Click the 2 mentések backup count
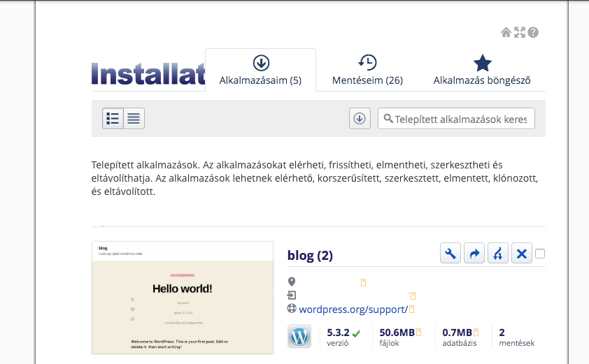This screenshot has width=589, height=364. tap(516, 337)
